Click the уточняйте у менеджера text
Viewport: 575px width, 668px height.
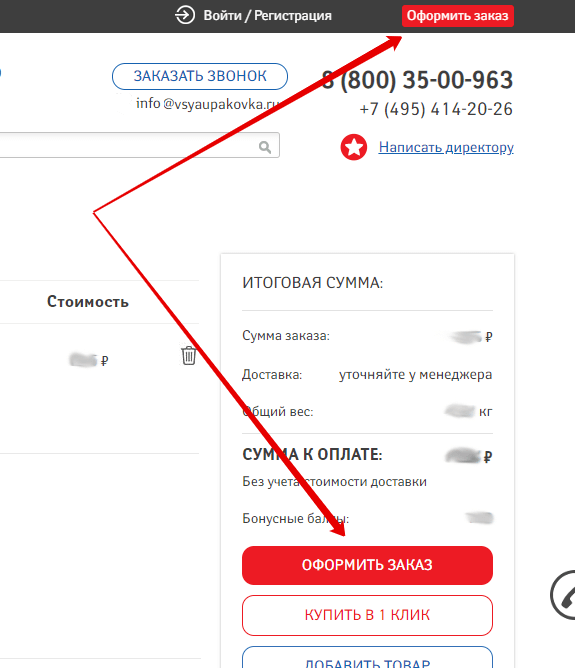point(415,374)
